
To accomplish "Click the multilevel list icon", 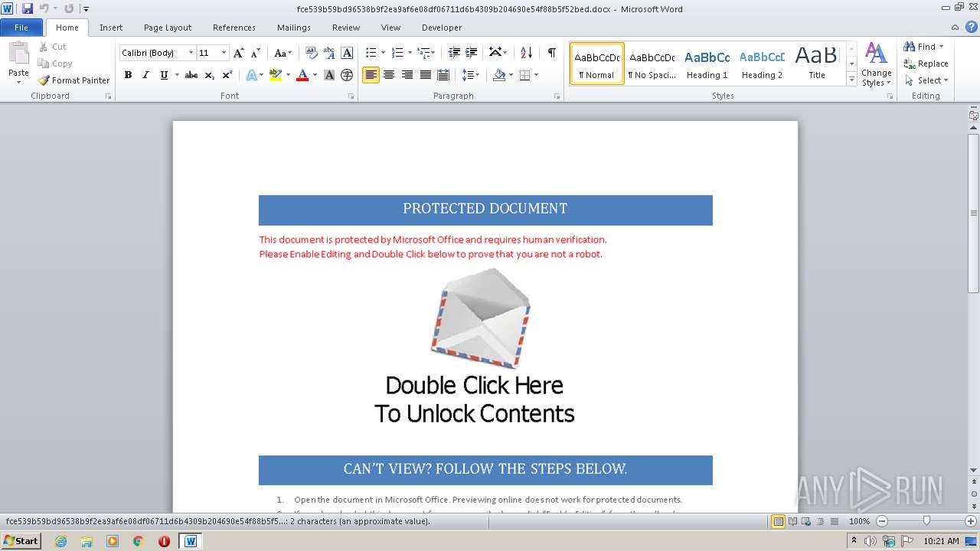I will (423, 53).
